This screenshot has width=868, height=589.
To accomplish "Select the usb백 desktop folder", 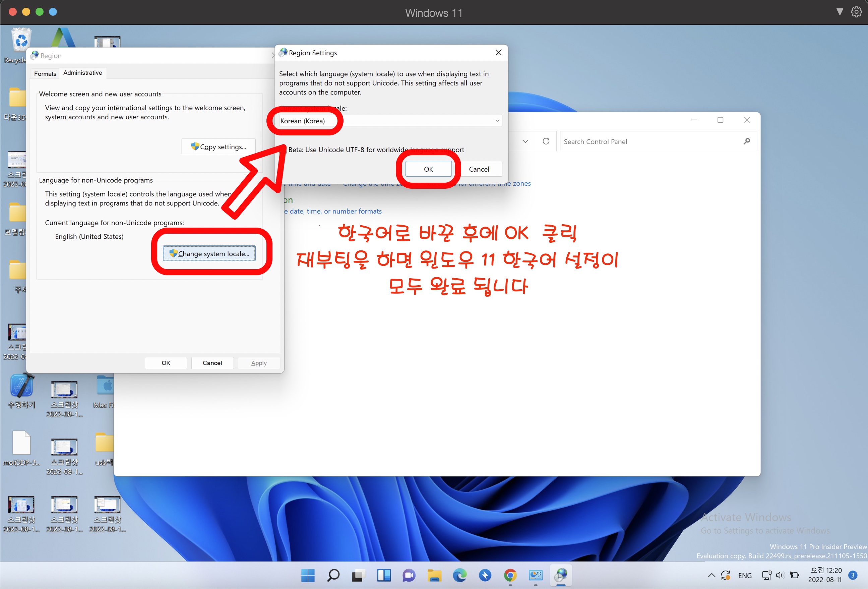I will click(x=104, y=449).
